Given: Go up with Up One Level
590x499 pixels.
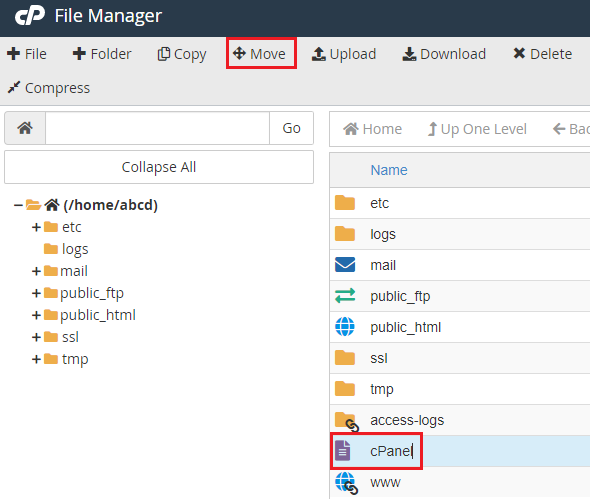Looking at the screenshot, I should coord(477,129).
